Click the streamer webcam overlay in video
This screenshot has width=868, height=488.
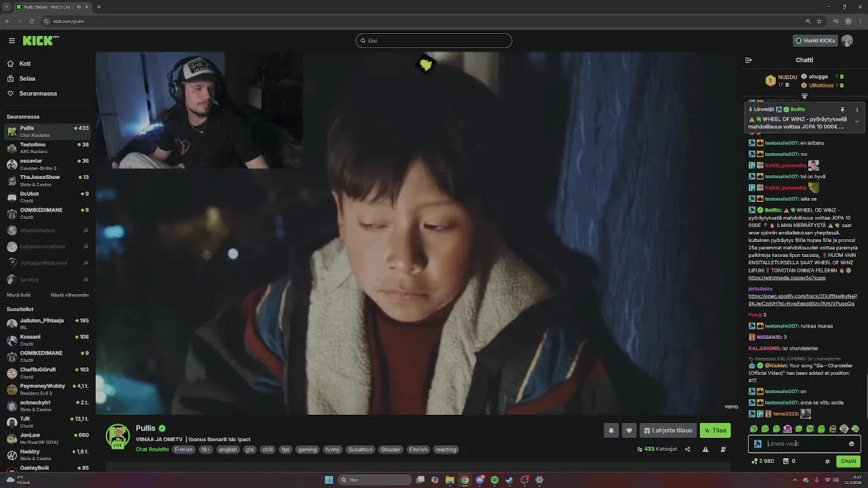199,110
